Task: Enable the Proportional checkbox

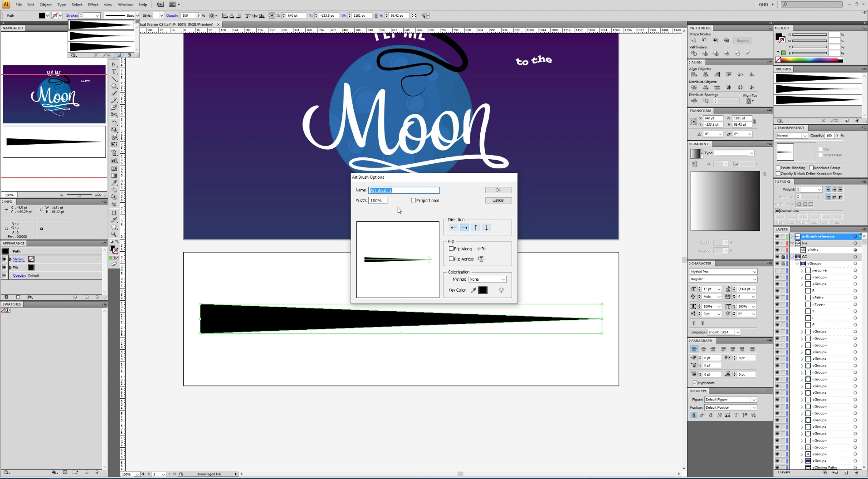Action: click(413, 200)
